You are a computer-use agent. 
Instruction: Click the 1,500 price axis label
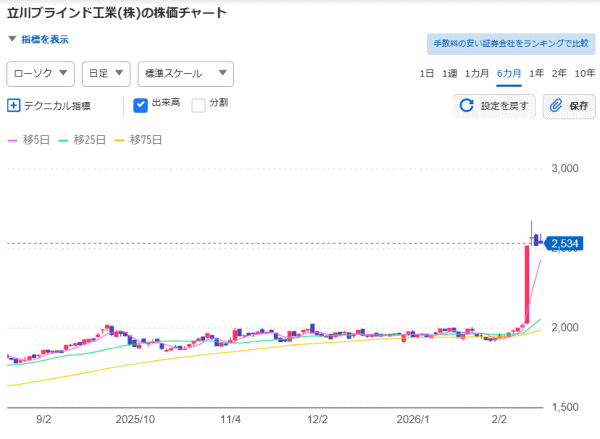pos(565,407)
